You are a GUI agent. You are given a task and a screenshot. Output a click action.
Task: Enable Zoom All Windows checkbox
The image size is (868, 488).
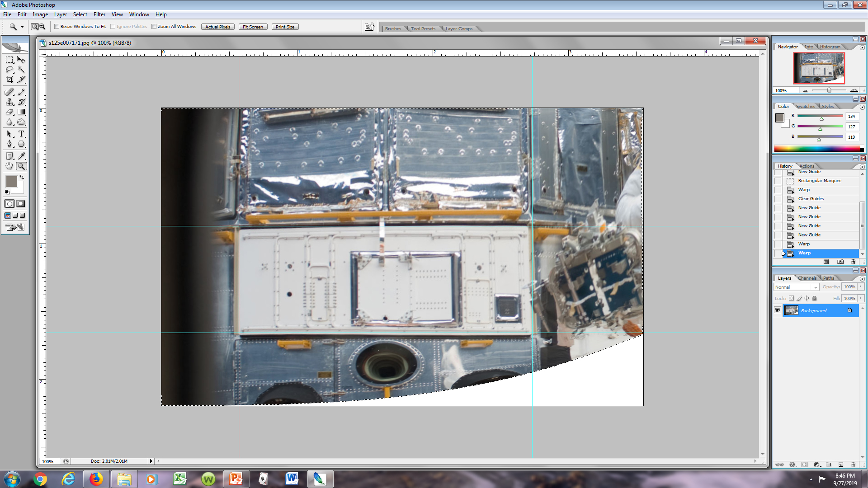click(154, 27)
